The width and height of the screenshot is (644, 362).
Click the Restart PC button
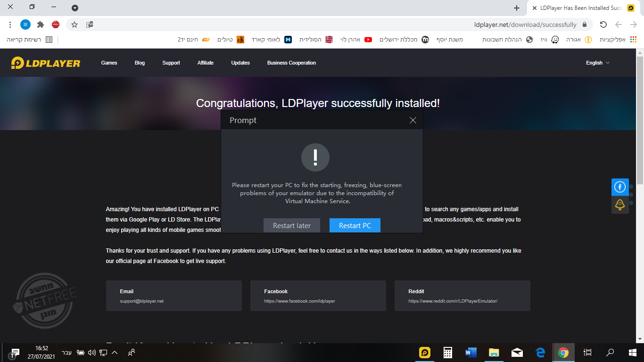(x=355, y=226)
